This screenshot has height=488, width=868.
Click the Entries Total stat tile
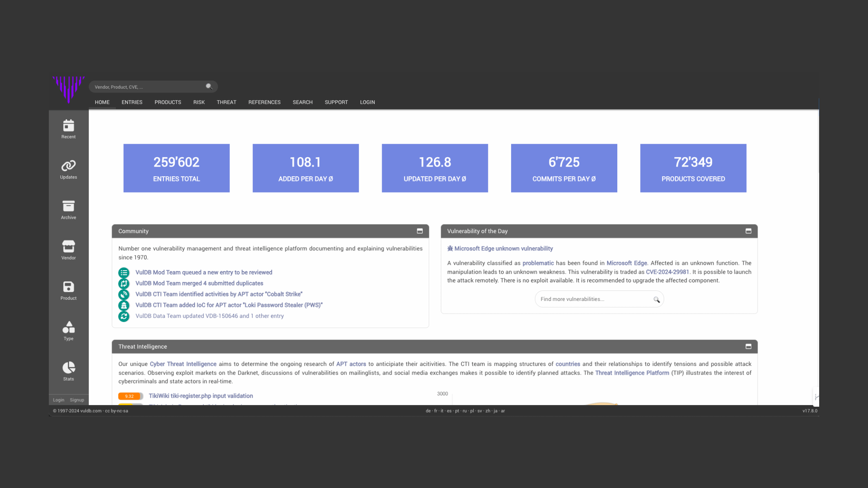(x=176, y=168)
